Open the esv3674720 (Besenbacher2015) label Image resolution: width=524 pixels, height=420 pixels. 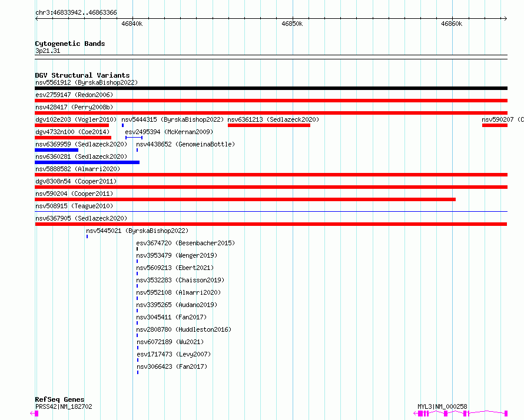(x=185, y=243)
